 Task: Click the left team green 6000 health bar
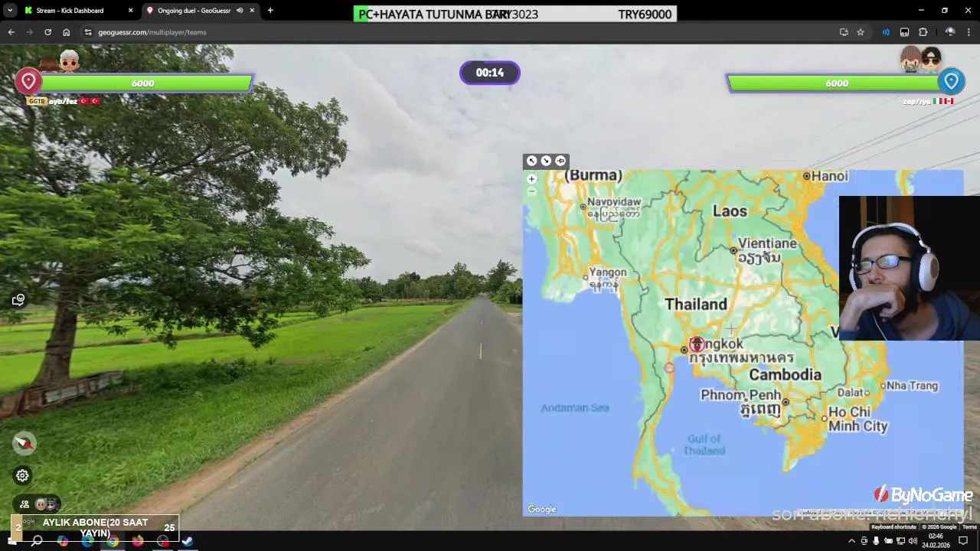pyautogui.click(x=144, y=83)
